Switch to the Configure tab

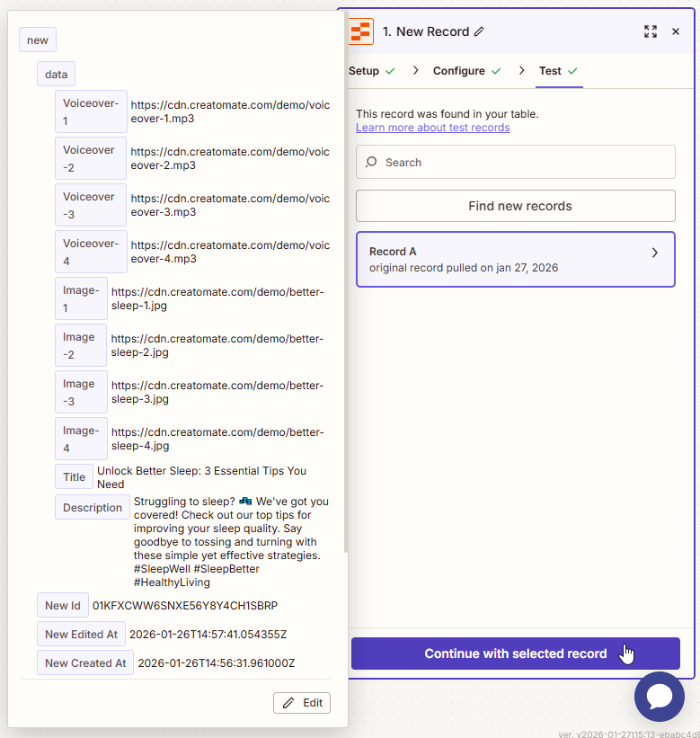pos(465,71)
